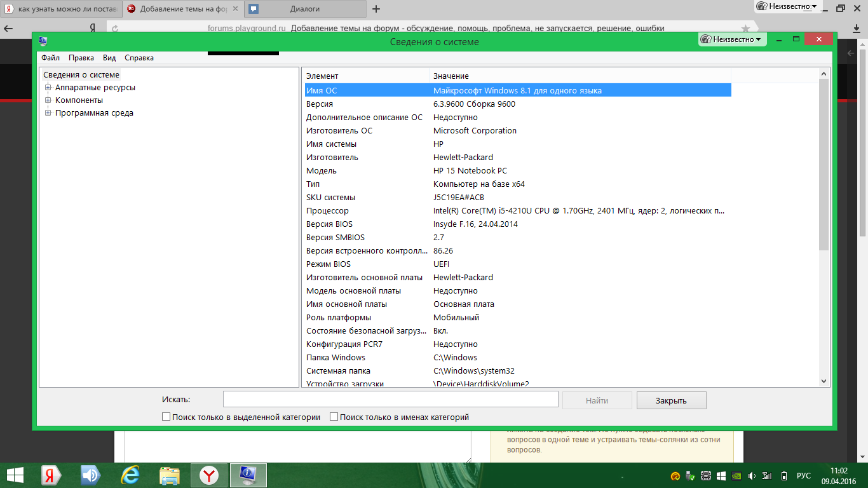This screenshot has height=488, width=868.
Task: Open 'Неизвестно' dropdown in System Information title
Action: point(732,39)
